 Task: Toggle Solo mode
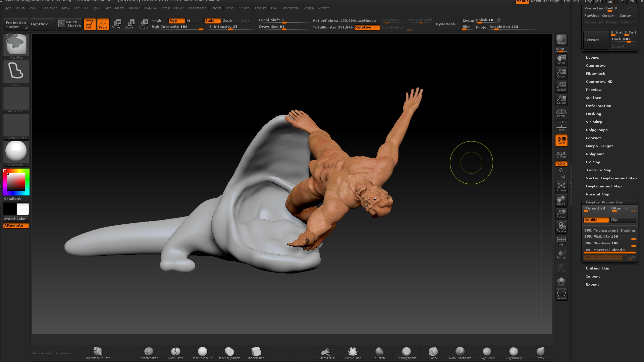561,281
